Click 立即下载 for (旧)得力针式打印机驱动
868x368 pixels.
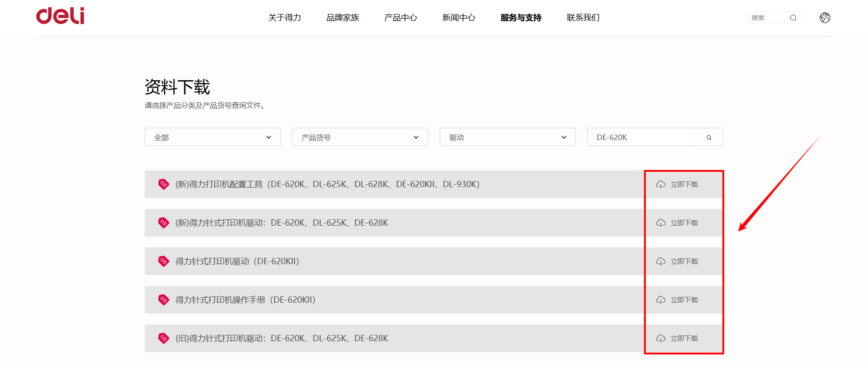684,339
